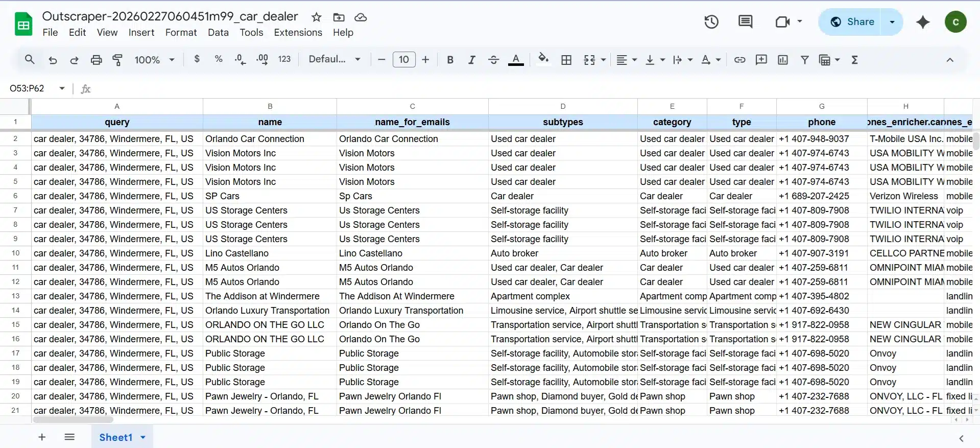980x448 pixels.
Task: Open the comments panel icon
Action: (745, 22)
